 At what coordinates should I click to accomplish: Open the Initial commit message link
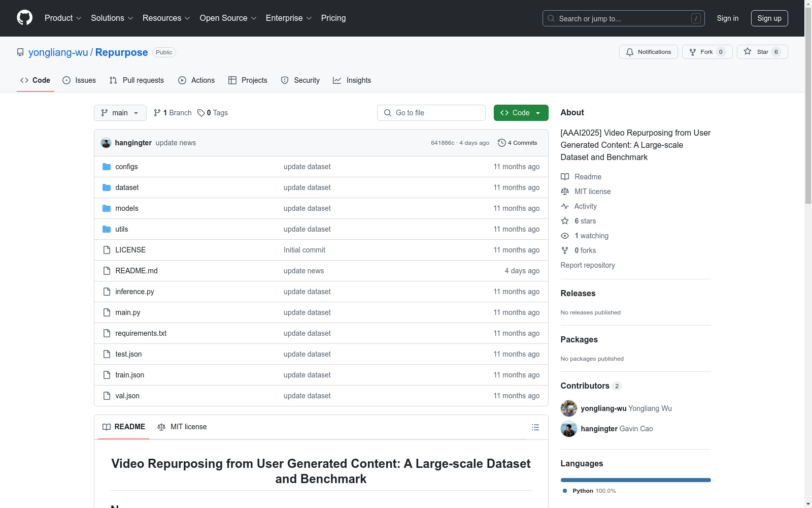[x=304, y=250]
